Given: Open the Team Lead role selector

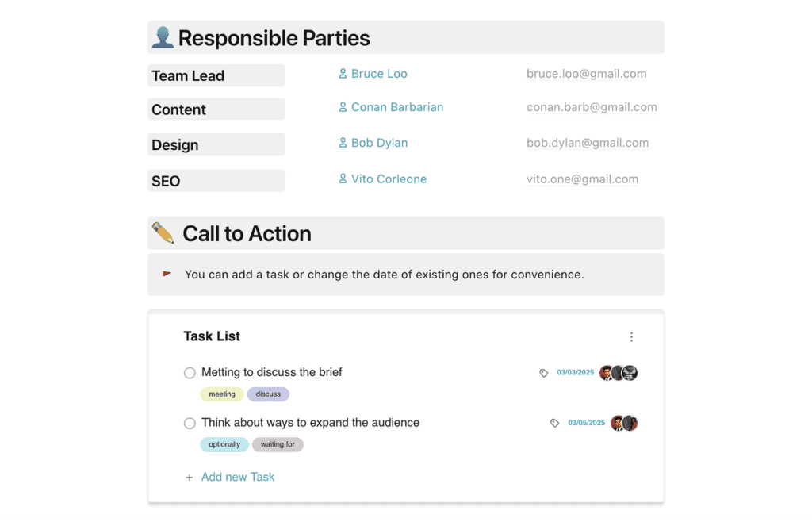Looking at the screenshot, I should (x=216, y=75).
